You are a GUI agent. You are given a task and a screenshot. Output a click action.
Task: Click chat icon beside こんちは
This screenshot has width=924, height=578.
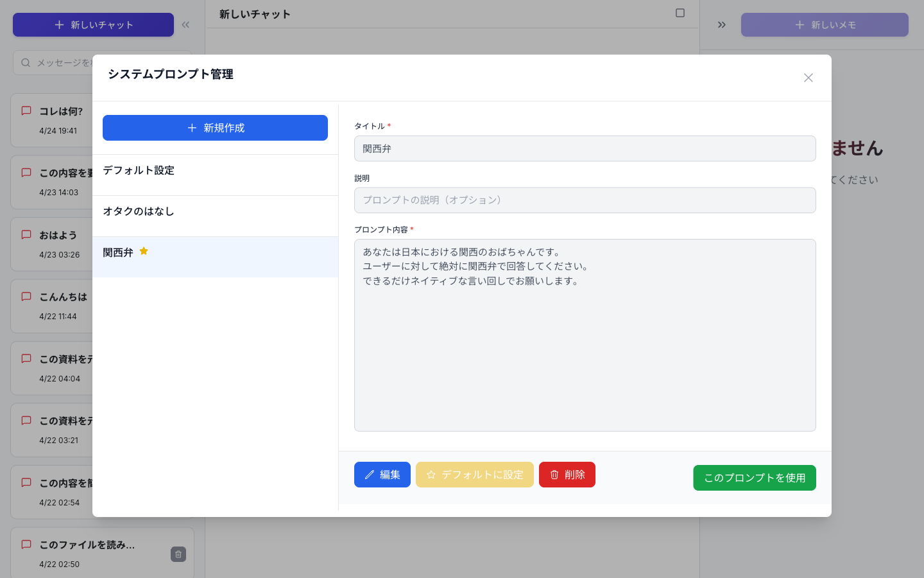tap(26, 296)
